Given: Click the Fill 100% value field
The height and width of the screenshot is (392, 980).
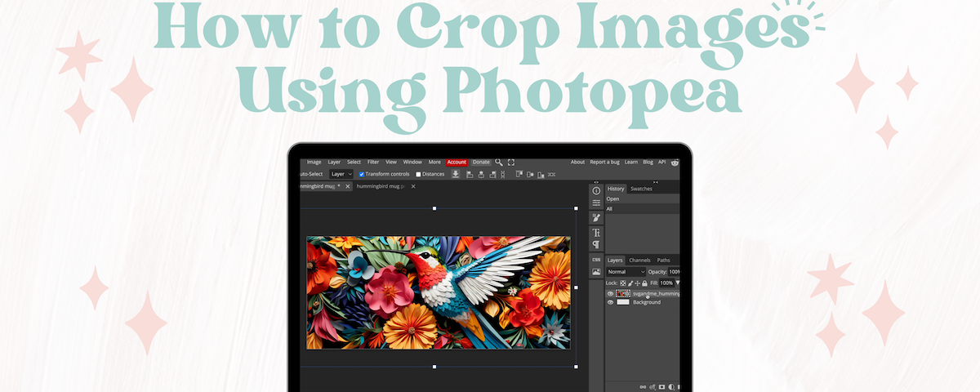Looking at the screenshot, I should tap(666, 283).
